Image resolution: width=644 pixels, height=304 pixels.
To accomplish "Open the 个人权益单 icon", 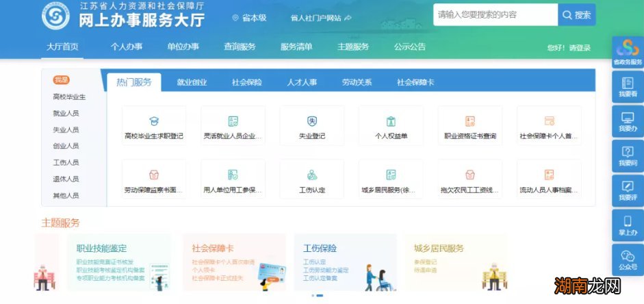I will tap(391, 121).
